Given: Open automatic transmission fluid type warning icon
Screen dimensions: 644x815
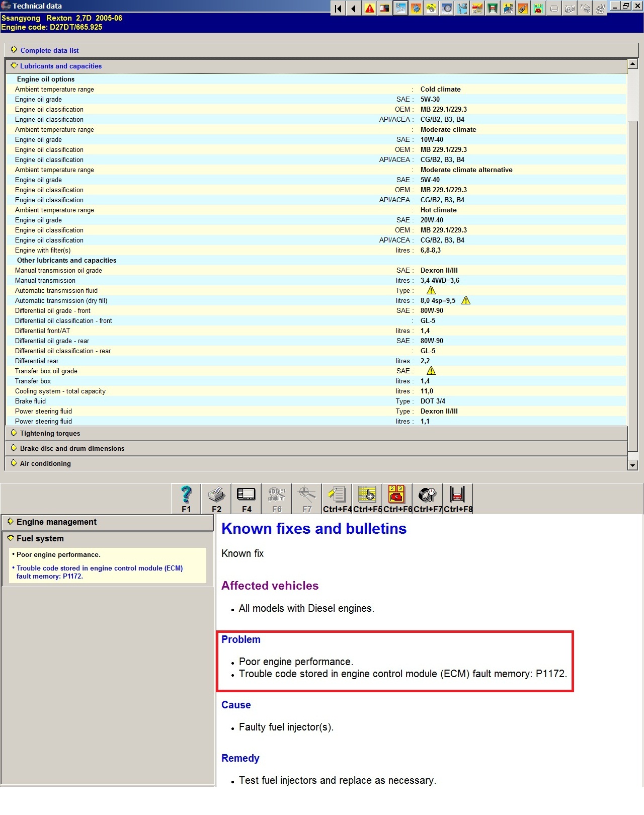Looking at the screenshot, I should (431, 290).
